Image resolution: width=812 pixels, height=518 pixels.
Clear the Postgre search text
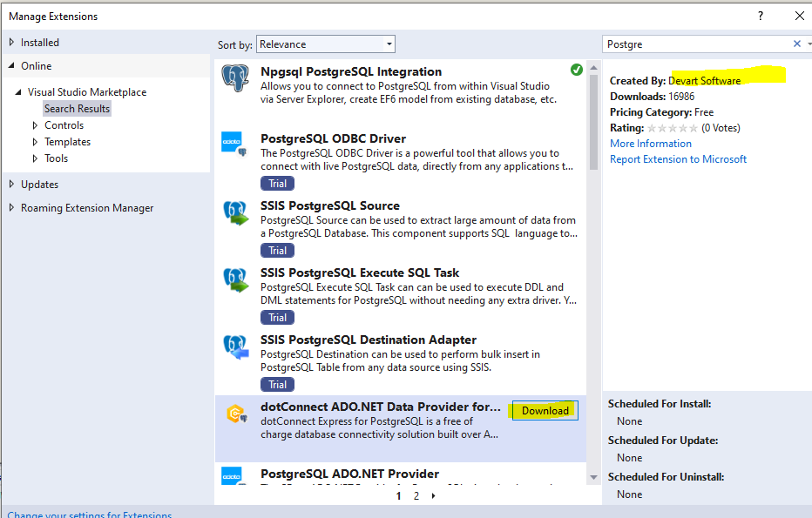tap(797, 44)
